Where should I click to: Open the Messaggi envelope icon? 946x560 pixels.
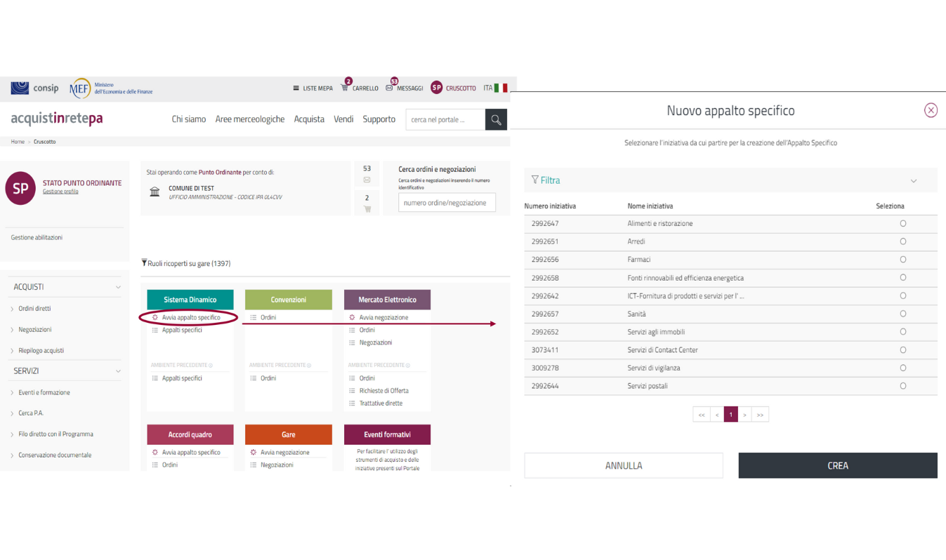pyautogui.click(x=390, y=88)
